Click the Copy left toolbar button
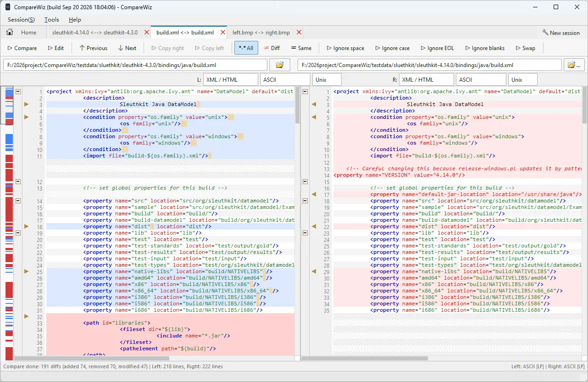588x382 pixels. pos(210,48)
